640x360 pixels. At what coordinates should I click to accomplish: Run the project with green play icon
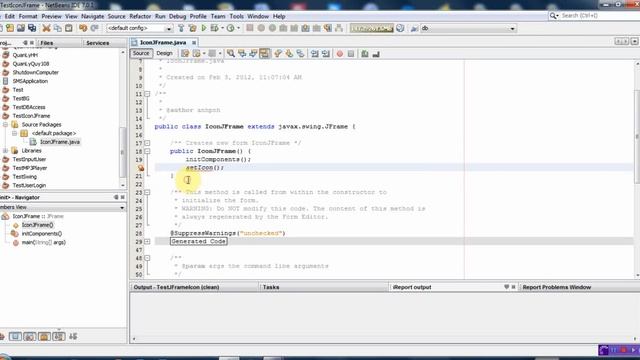click(x=204, y=28)
